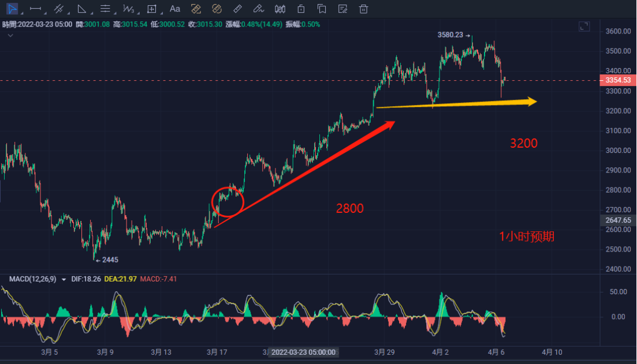Toggle the second magnet snap icon
Viewport: 637px width, 364px height.
(217, 9)
